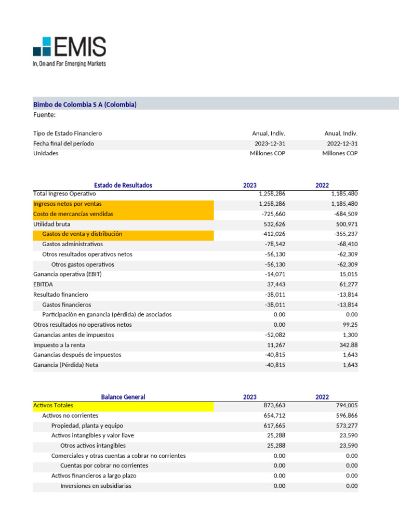Click the Fecha final del período 2023-12-31 value
399x532 pixels.
(270, 143)
